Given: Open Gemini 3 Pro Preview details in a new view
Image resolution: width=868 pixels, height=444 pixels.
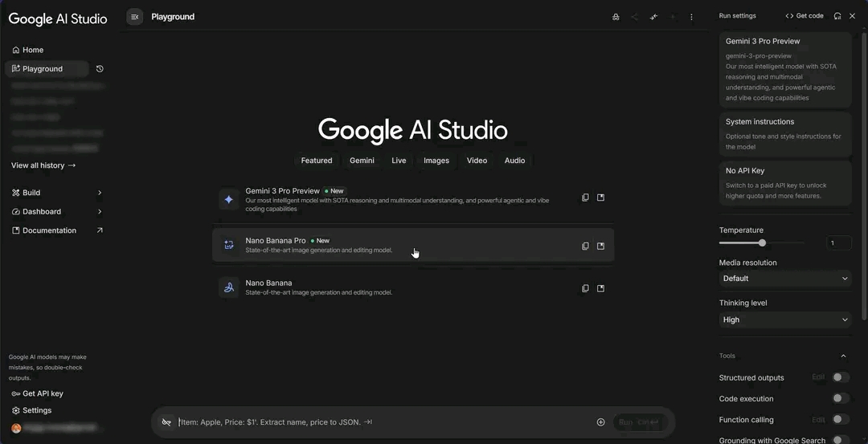Looking at the screenshot, I should [x=600, y=198].
